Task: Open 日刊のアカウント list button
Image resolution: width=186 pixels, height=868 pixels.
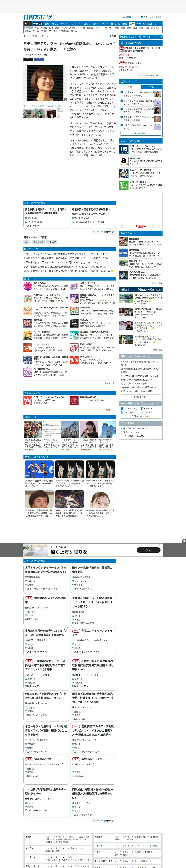Action: (x=141, y=416)
